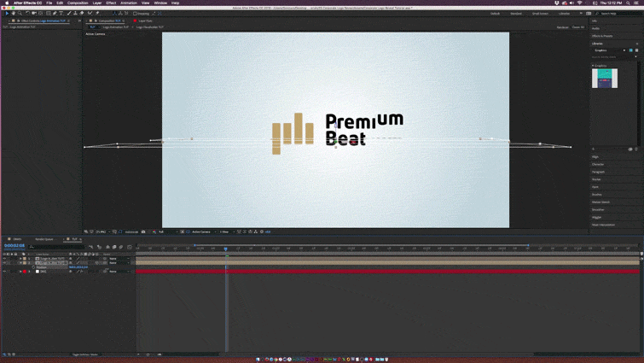
Task: Open the Graphics library dropdown
Action: click(x=624, y=50)
